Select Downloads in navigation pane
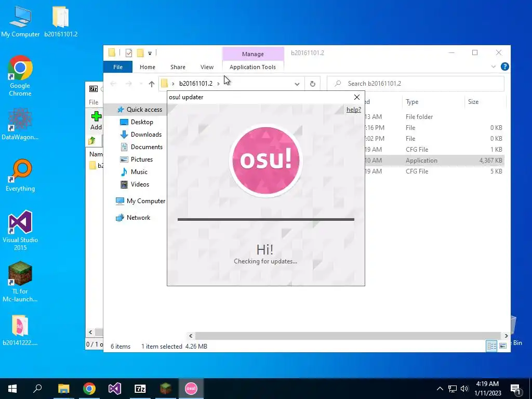Image resolution: width=532 pixels, height=399 pixels. pos(146,135)
